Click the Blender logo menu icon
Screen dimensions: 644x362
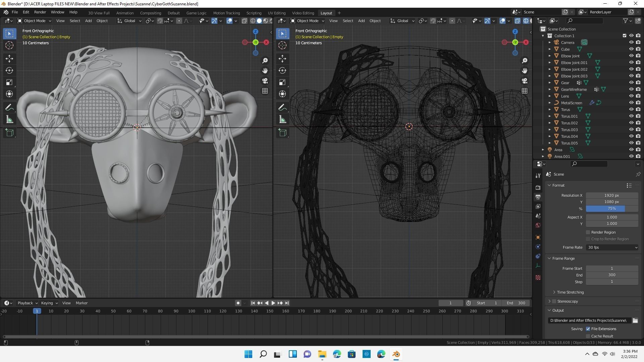pyautogui.click(x=6, y=12)
